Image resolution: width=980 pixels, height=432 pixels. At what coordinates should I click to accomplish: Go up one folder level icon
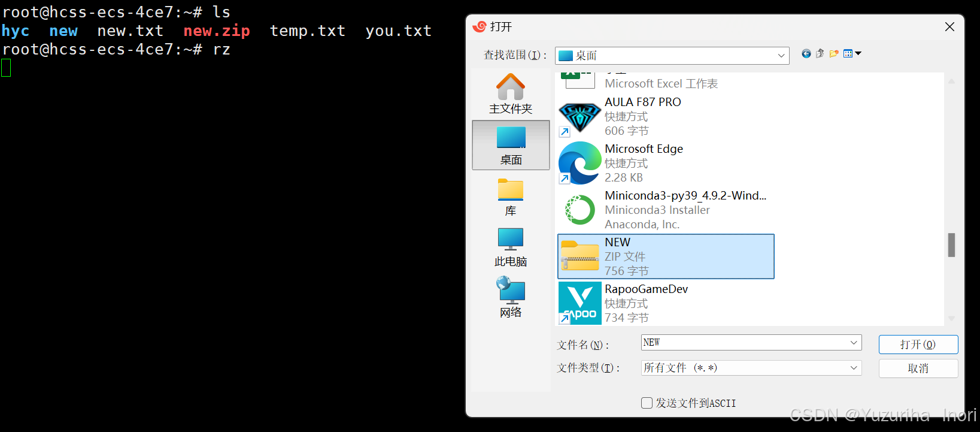(x=820, y=54)
